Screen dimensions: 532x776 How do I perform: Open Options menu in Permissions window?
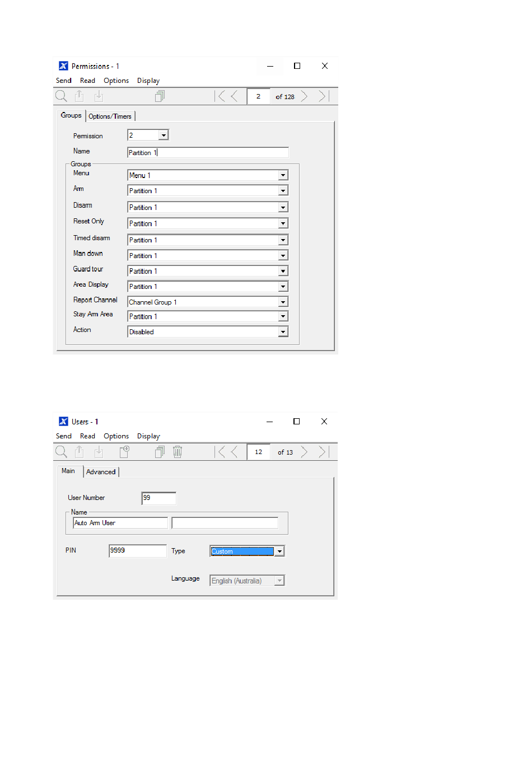pyautogui.click(x=116, y=81)
